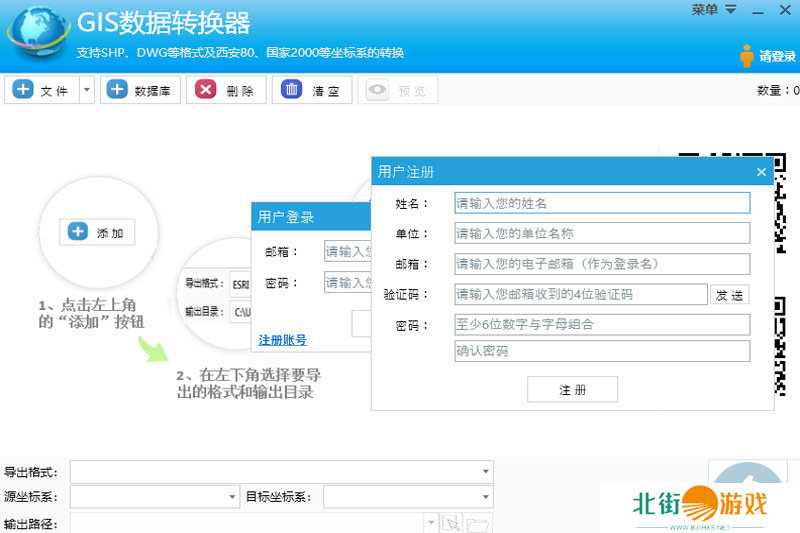Click the 验证码 verification code field
This screenshot has width=800, height=533.
[579, 295]
